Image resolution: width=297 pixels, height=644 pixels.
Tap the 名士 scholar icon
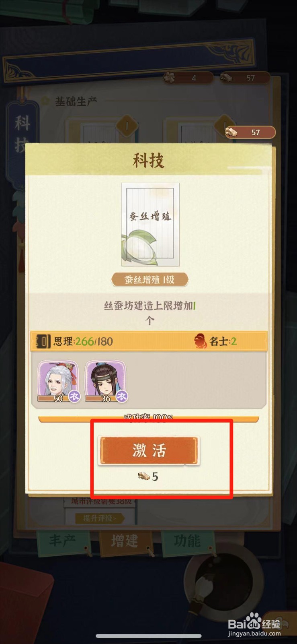(x=200, y=341)
